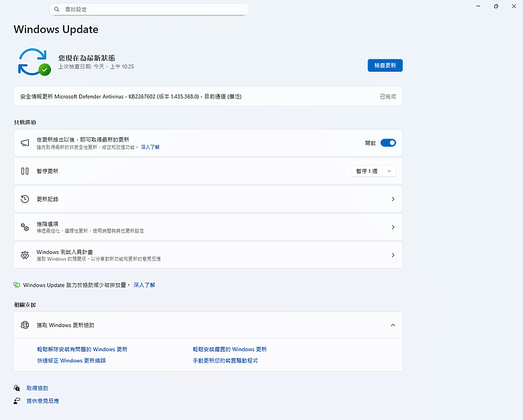Collapse the 獲取 Windows 更新協助 section
This screenshot has width=523, height=420.
(x=393, y=325)
